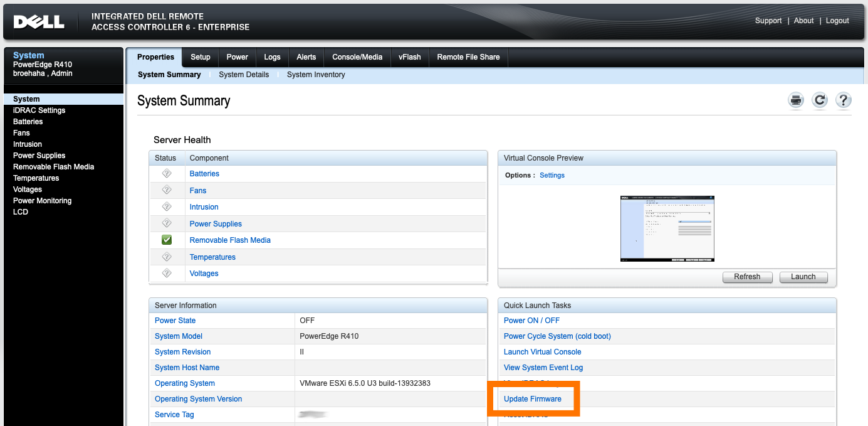
Task: Click the Update Firmware link
Action: click(533, 399)
